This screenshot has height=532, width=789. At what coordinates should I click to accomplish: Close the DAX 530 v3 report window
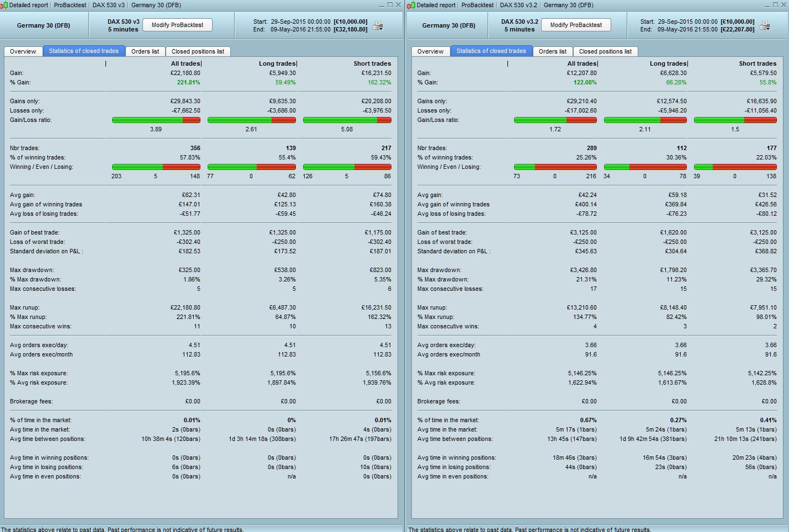(399, 5)
